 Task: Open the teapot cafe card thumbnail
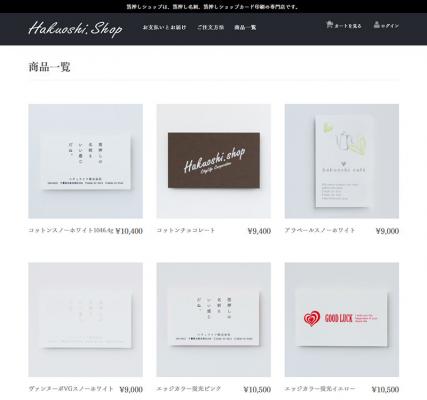[342, 161]
